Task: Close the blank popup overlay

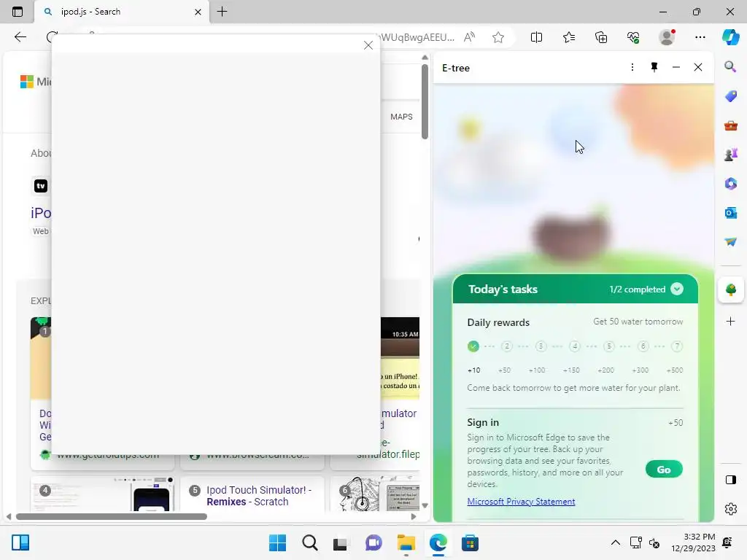Action: [x=368, y=45]
